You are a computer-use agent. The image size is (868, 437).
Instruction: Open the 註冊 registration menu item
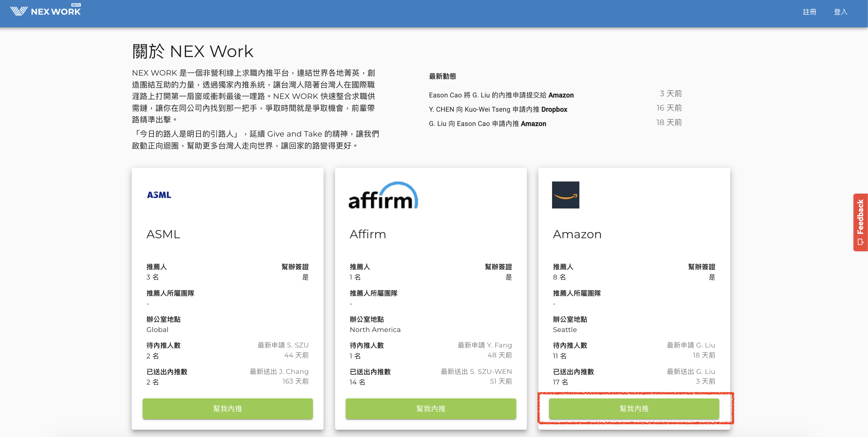point(810,12)
